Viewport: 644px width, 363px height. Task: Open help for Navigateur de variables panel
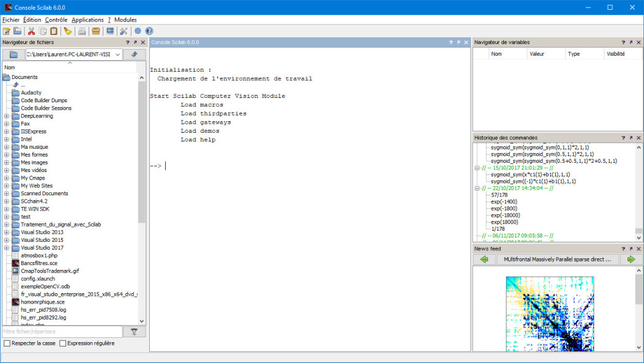click(623, 42)
